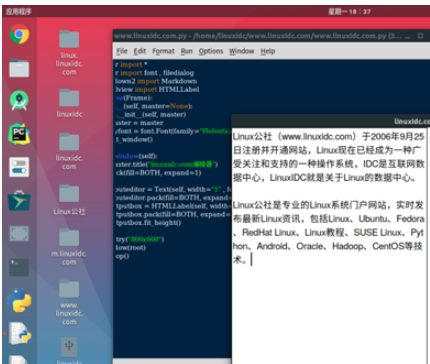Launch the Python app from the dock
The image size is (430, 364).
[19, 300]
